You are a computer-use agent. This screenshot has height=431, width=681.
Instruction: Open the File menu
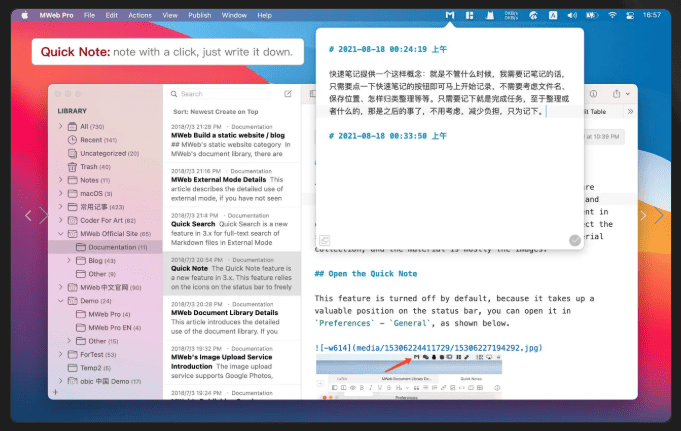(x=89, y=15)
